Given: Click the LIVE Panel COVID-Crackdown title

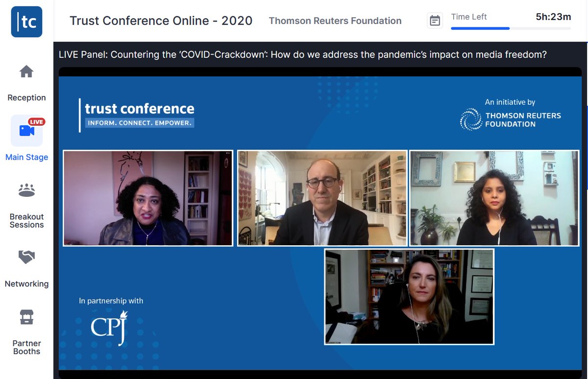Looking at the screenshot, I should (302, 54).
